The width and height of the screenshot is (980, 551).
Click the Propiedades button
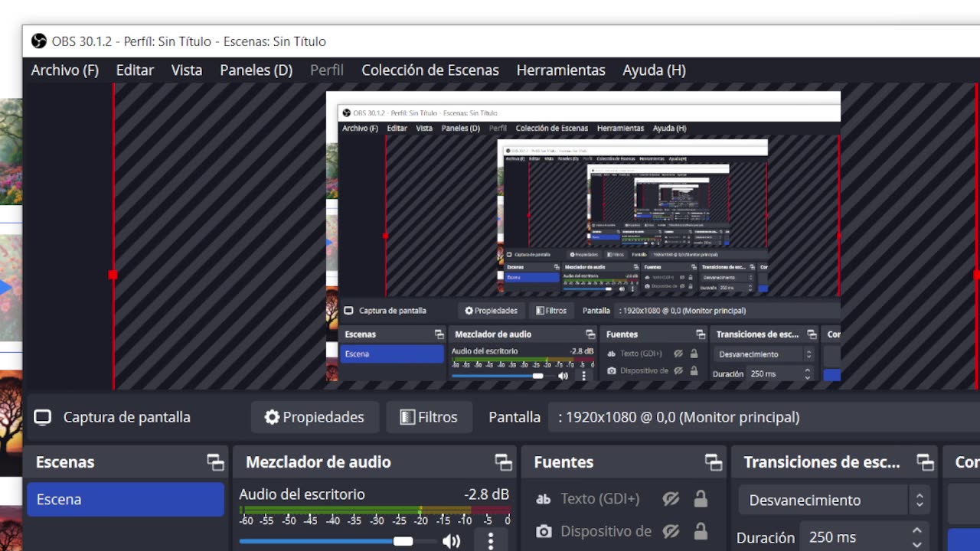pos(315,417)
